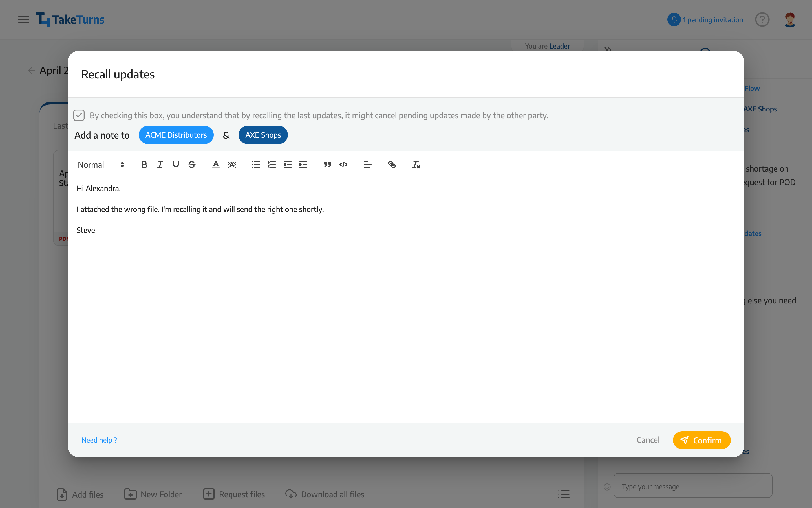Screen dimensions: 812x508
Task: Increase indent of the paragraph
Action: (x=303, y=165)
